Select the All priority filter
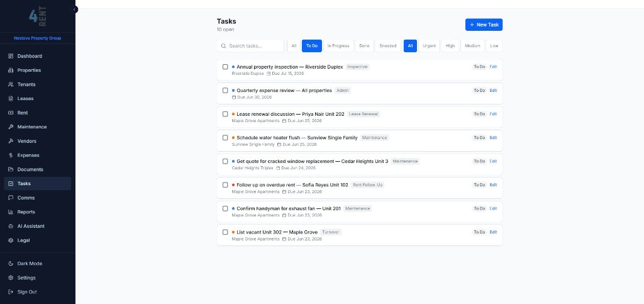 click(x=410, y=46)
